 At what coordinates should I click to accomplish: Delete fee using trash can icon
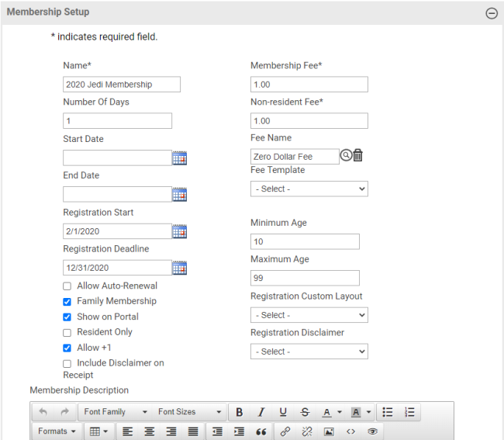(x=357, y=156)
